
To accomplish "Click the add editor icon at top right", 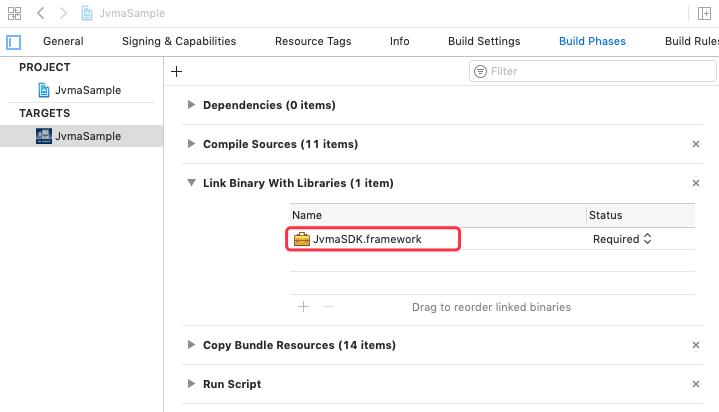I will tap(704, 13).
